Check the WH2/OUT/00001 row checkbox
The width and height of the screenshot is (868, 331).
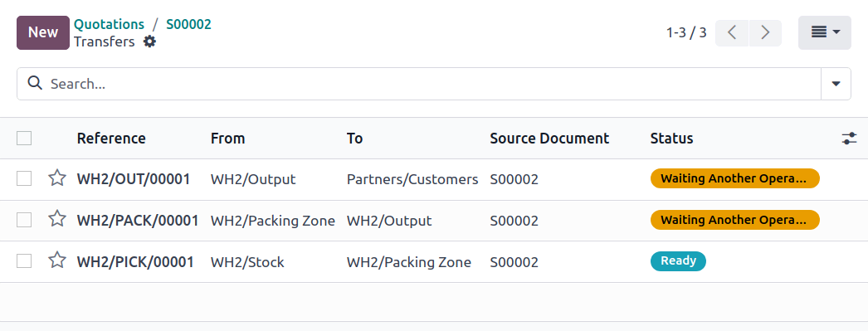(24, 179)
